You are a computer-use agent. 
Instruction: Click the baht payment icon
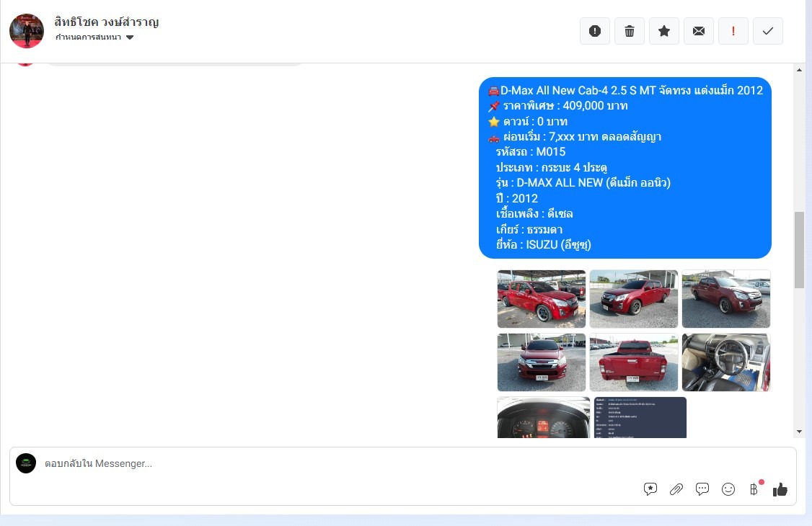(x=754, y=489)
